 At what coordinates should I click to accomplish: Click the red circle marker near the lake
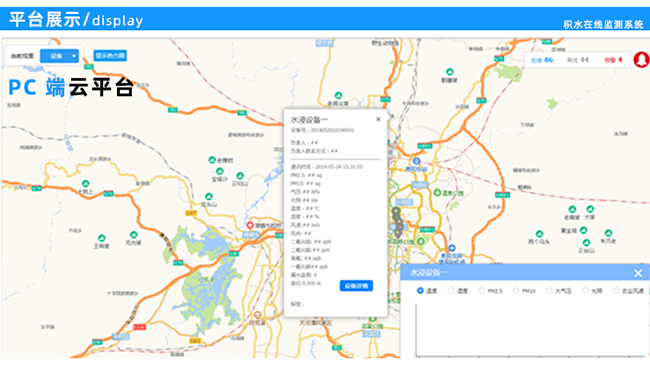click(250, 225)
